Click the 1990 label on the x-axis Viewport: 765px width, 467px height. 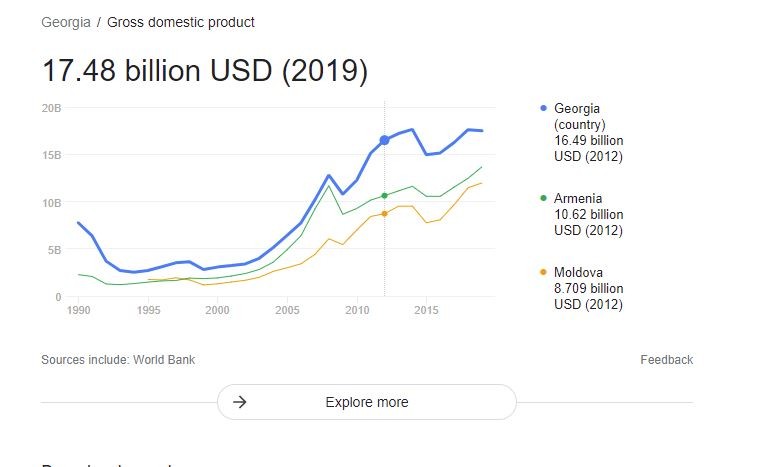point(79,310)
